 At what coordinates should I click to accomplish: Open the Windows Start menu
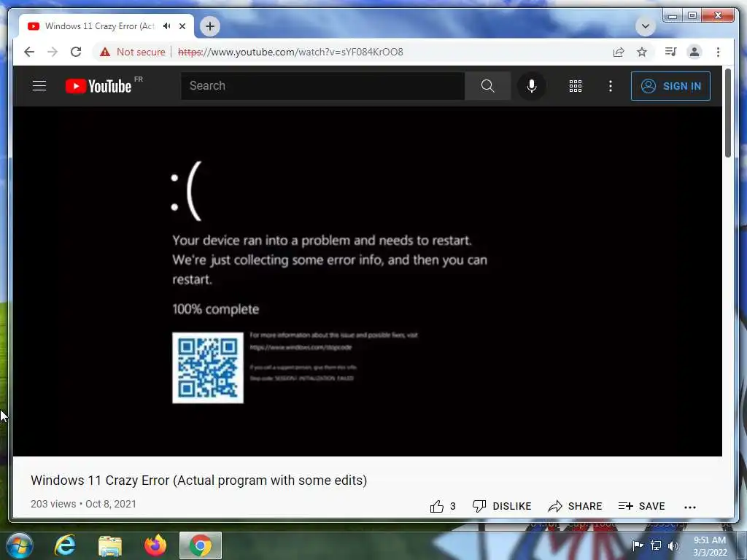pos(20,545)
